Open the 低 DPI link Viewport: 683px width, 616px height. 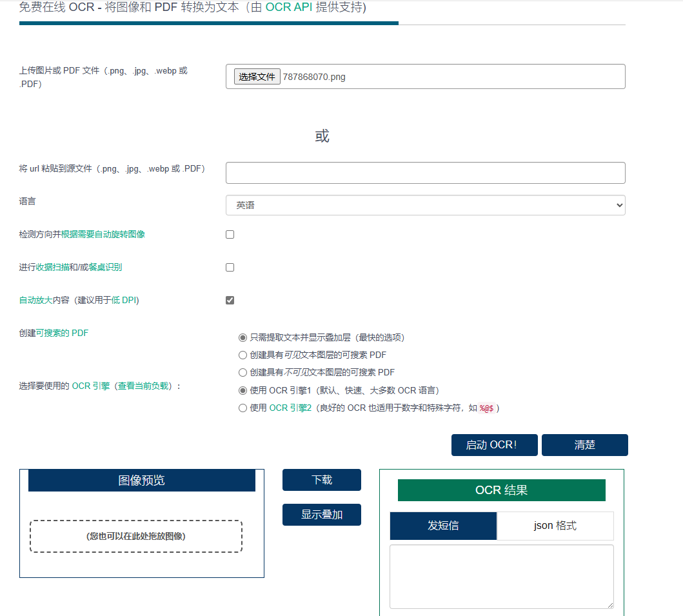pos(124,300)
